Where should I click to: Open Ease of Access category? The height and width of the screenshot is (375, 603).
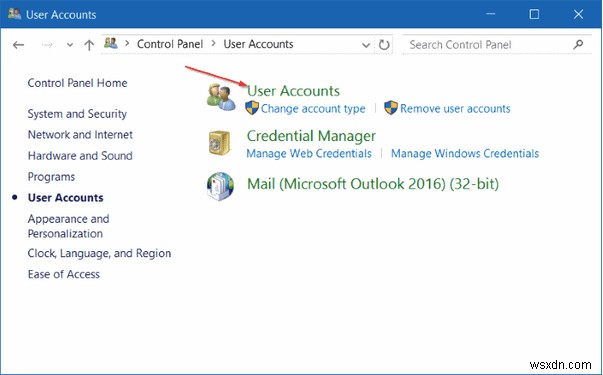[x=63, y=274]
